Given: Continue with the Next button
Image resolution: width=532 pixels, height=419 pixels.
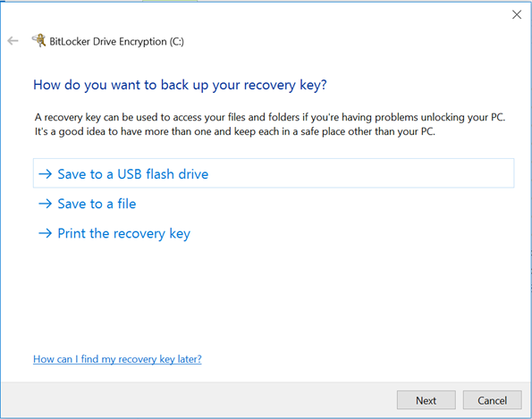Looking at the screenshot, I should [426, 400].
